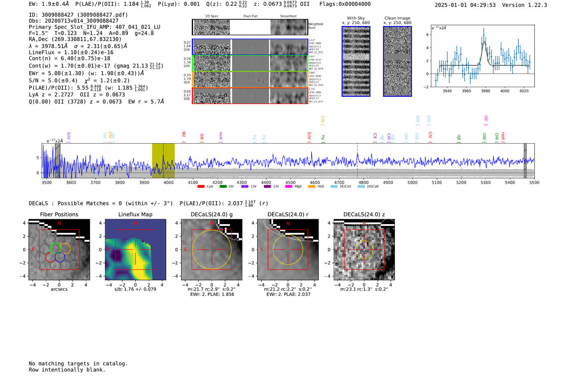Click the 'm:23.1 rc:1.3" s:0.2"' caption
Screen dimensions: 576x392
(x=364, y=289)
